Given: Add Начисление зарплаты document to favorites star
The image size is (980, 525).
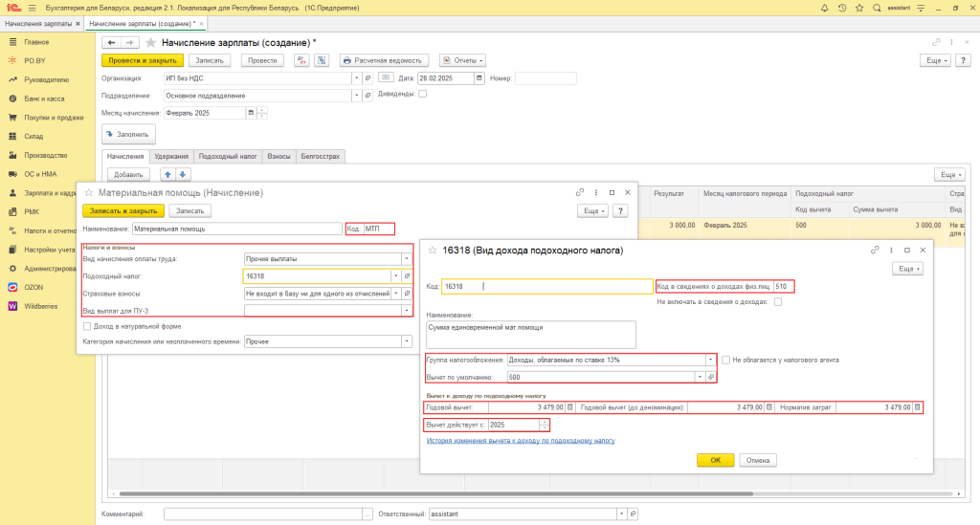Looking at the screenshot, I should point(150,42).
